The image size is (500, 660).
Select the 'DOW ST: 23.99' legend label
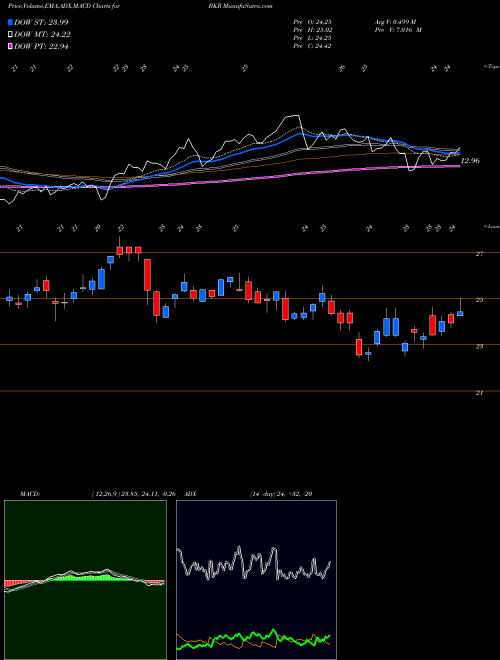click(41, 22)
